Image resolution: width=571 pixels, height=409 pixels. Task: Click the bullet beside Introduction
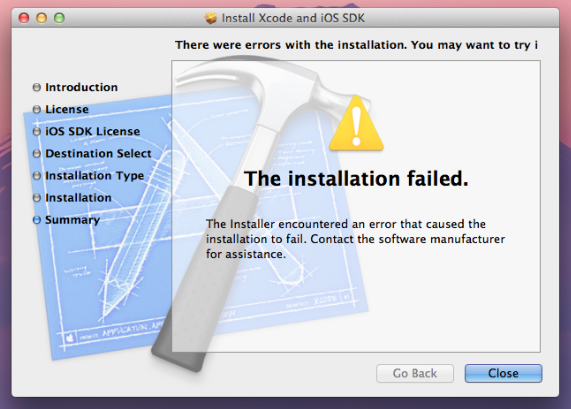coord(36,87)
